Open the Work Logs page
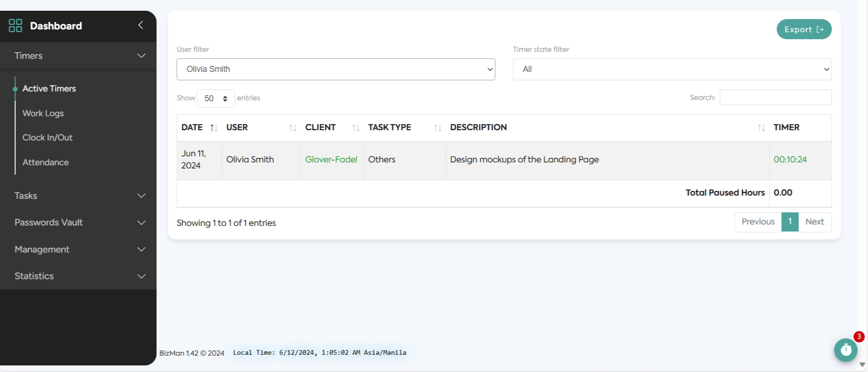 (x=43, y=113)
